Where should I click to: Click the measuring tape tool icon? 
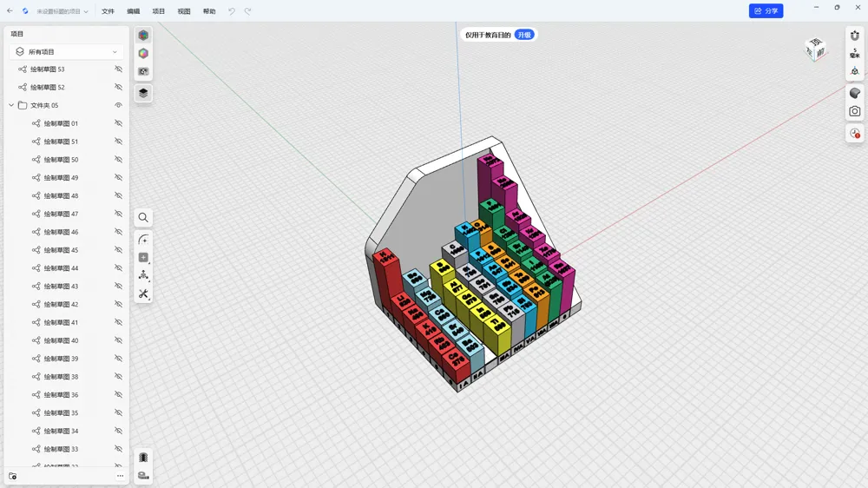click(143, 476)
